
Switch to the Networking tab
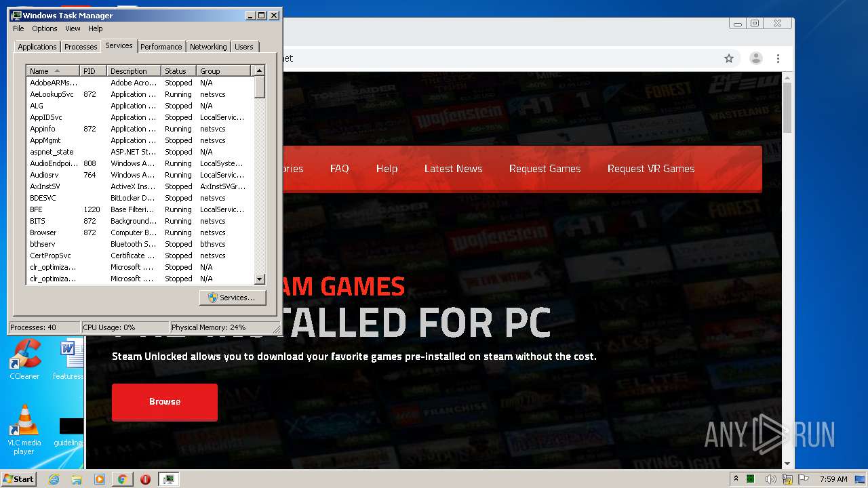click(208, 47)
